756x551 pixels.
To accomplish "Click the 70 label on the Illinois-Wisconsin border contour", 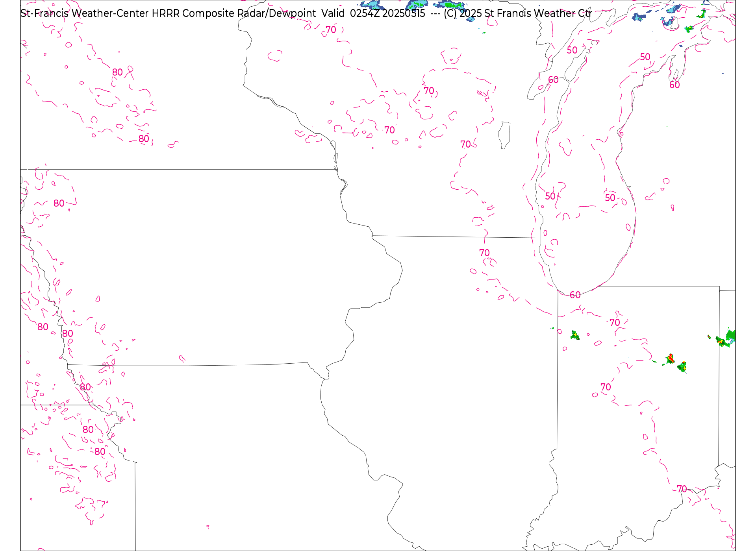I will 484,253.
